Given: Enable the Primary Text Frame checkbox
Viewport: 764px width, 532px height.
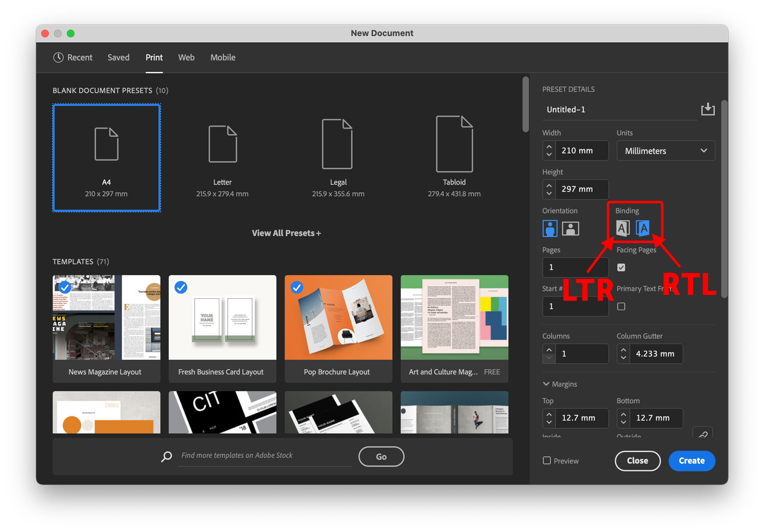Looking at the screenshot, I should pyautogui.click(x=621, y=306).
